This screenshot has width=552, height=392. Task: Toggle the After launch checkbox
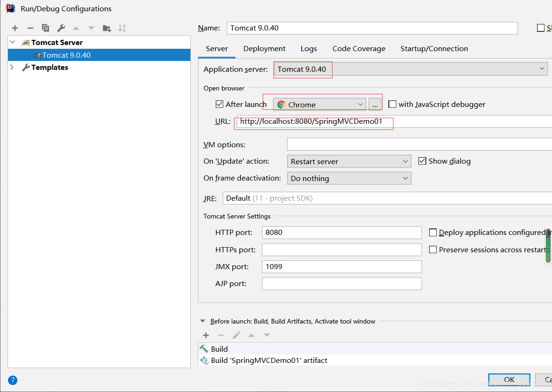pyautogui.click(x=219, y=104)
